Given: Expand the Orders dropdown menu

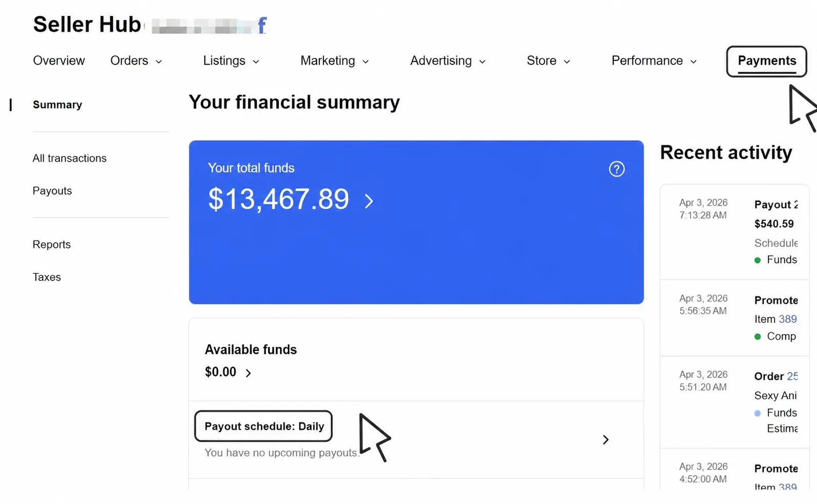Looking at the screenshot, I should click(136, 61).
